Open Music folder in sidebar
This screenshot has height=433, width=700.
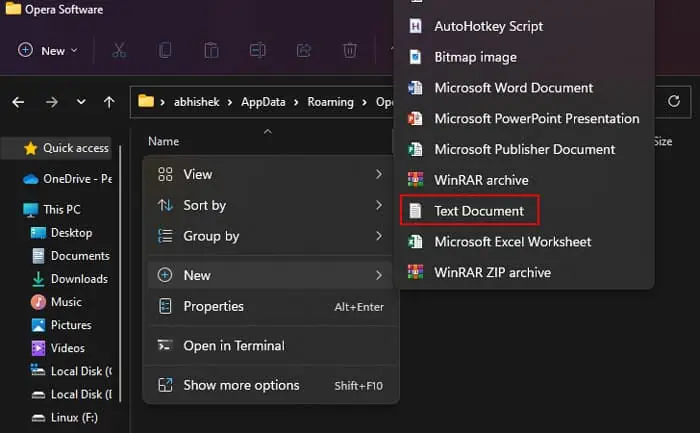tap(56, 302)
